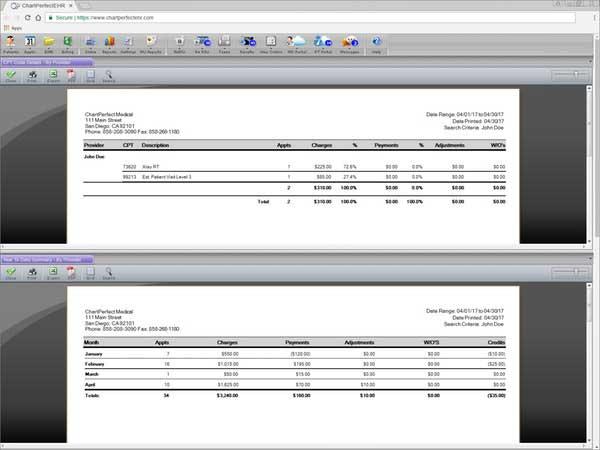Click the green Close checkmark in CPT report

[x=11, y=77]
